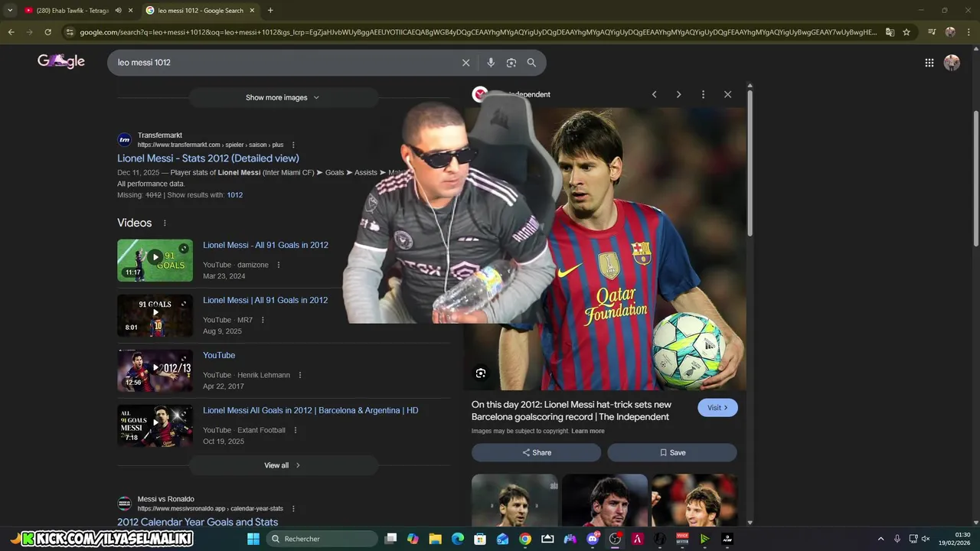Open Videos section options menu

[x=164, y=223]
